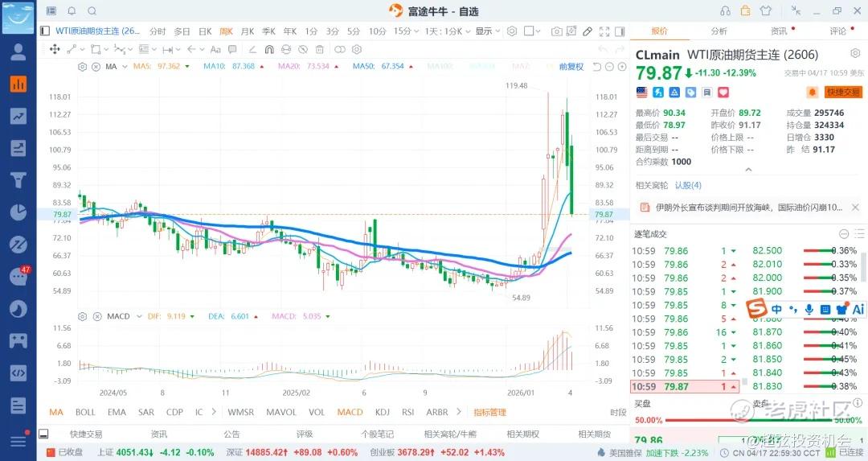Select the comment bubble annotation tool
868x461 pixels.
click(x=232, y=49)
